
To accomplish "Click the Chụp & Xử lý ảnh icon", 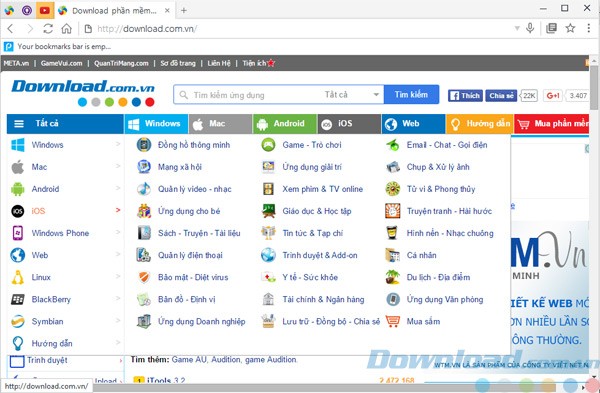I will click(x=393, y=167).
